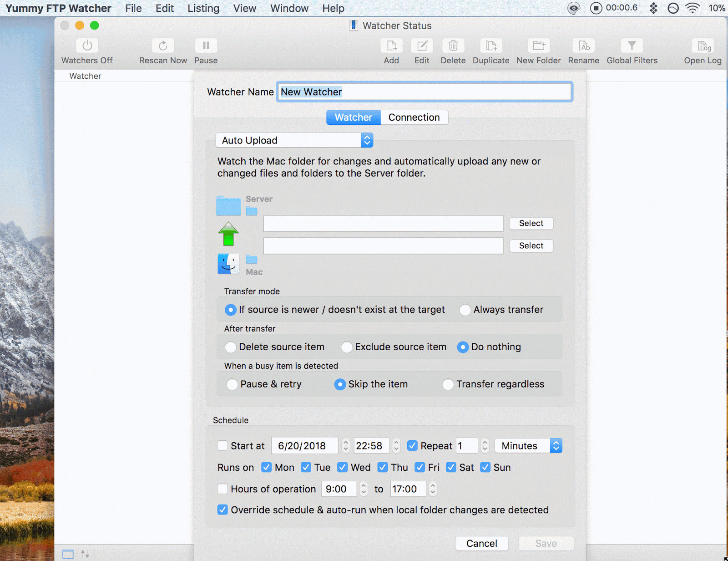Click the 22:58 time stepper arrows
Screen dimensions: 728x561
click(x=396, y=445)
